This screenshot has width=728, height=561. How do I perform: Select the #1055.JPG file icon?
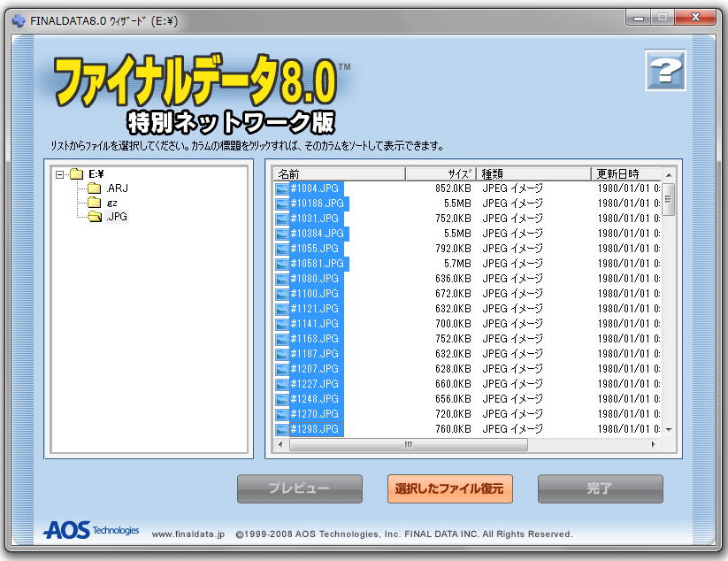[282, 249]
